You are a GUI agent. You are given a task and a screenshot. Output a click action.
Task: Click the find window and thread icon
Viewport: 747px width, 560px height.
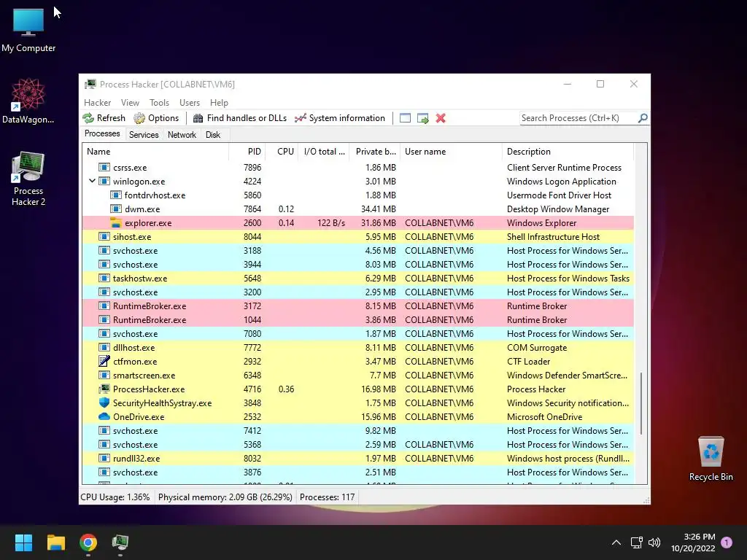(422, 118)
